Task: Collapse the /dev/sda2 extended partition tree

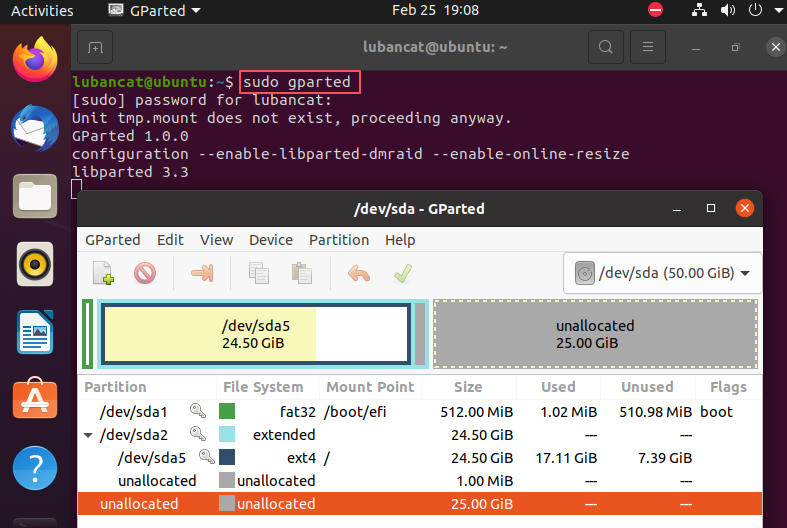Action: pyautogui.click(x=89, y=435)
